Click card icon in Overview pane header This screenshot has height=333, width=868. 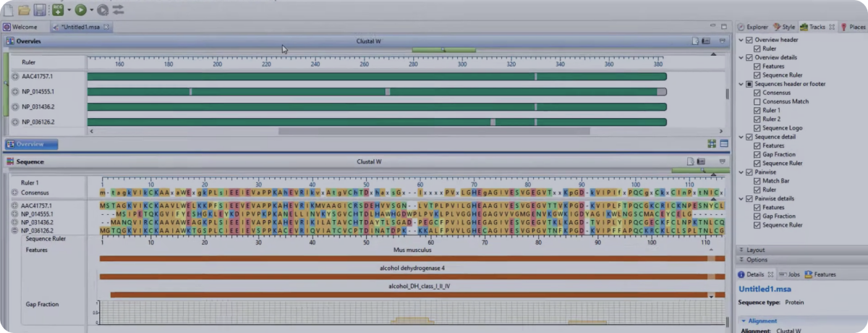pyautogui.click(x=706, y=41)
